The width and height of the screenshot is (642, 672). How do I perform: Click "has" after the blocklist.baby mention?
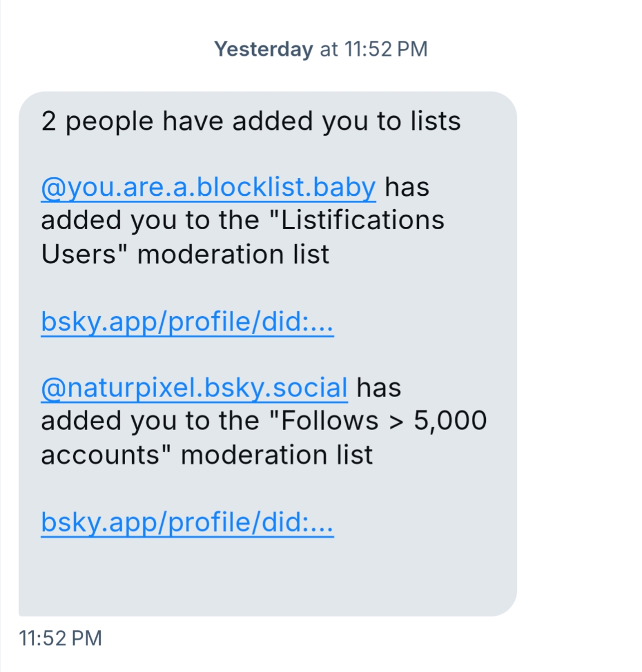click(x=407, y=187)
